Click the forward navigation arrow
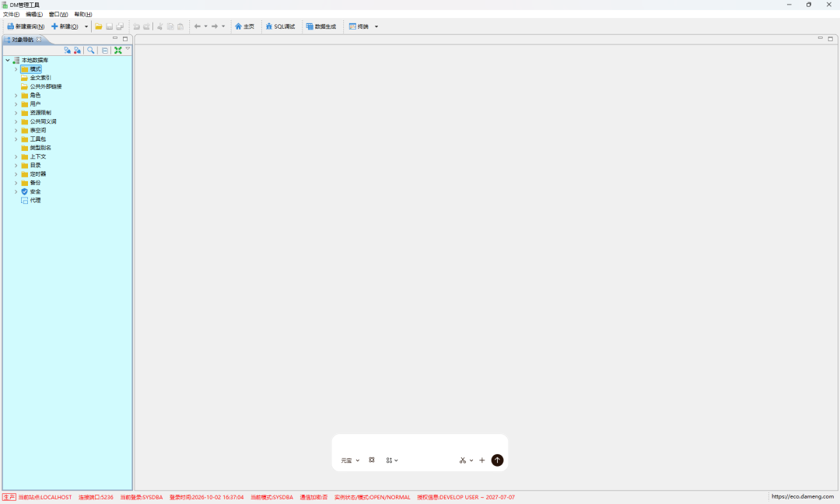The image size is (840, 504). click(215, 26)
